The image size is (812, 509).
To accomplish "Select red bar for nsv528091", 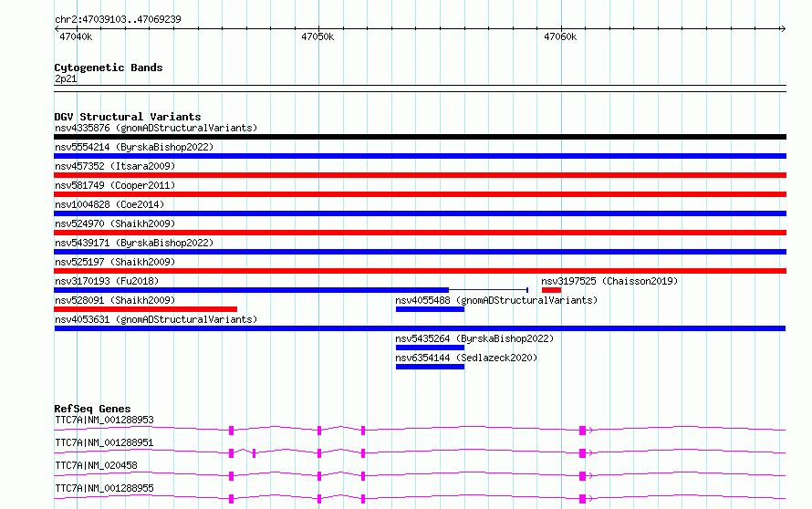I will [x=145, y=309].
